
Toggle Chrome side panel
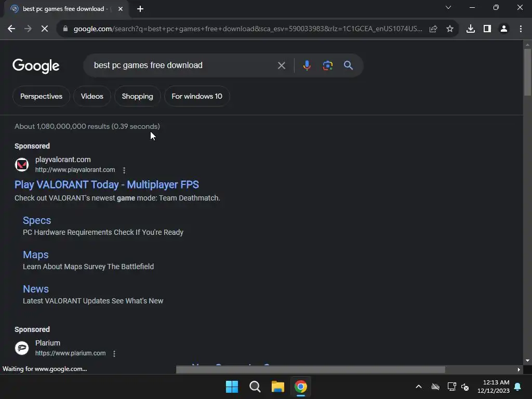coord(487,29)
